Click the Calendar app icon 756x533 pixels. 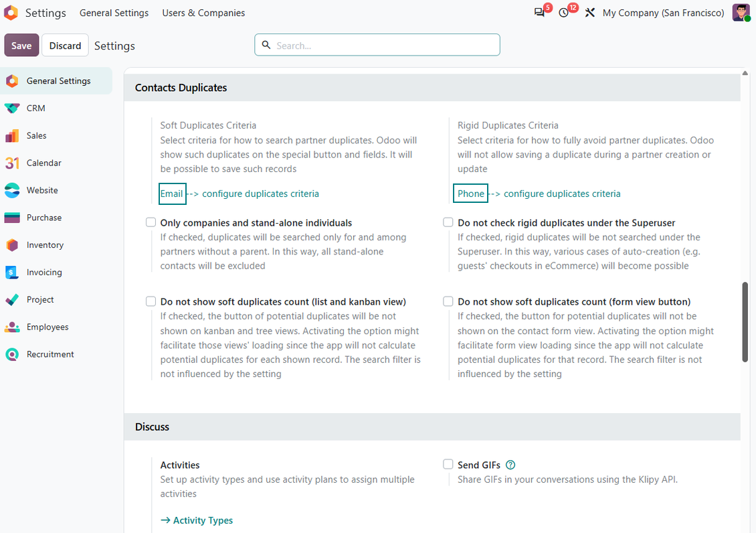12,163
